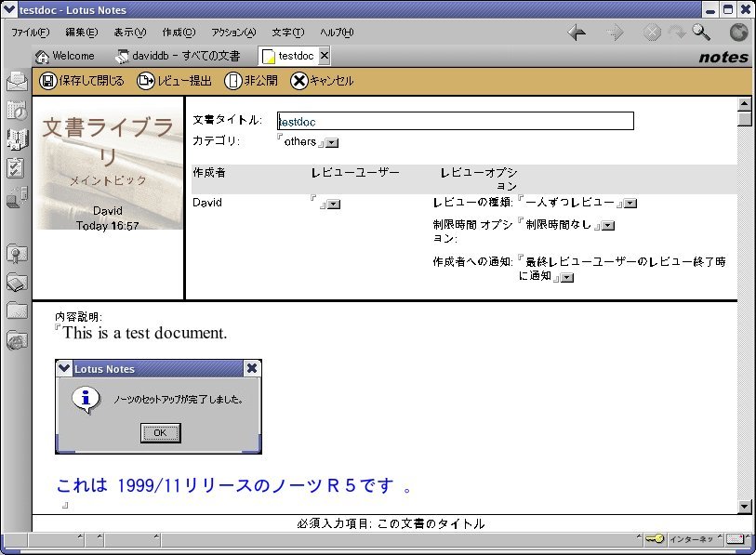Open the Replicator icon in the sidebar
The image size is (756, 555).
click(x=17, y=197)
